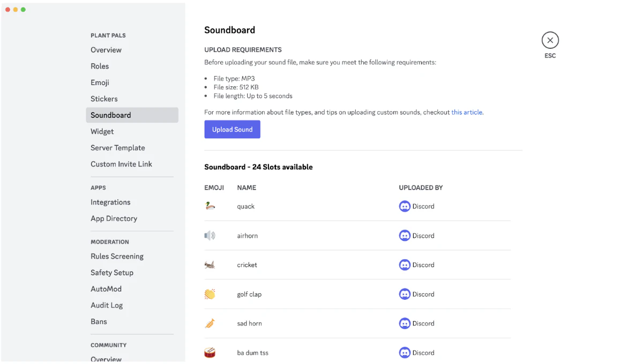
Task: Select Widget in the settings sidebar
Action: pos(102,131)
